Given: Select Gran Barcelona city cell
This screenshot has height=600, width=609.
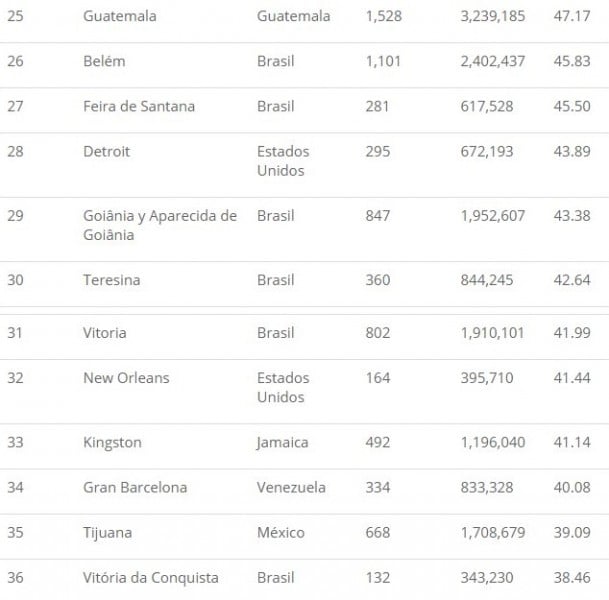Looking at the screenshot, I should point(135,488).
